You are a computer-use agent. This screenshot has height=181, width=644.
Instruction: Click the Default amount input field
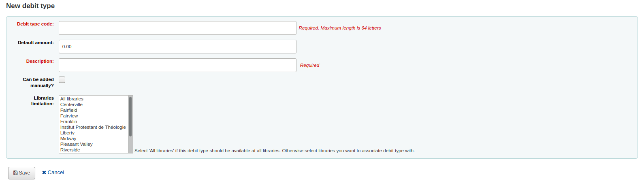[177, 47]
